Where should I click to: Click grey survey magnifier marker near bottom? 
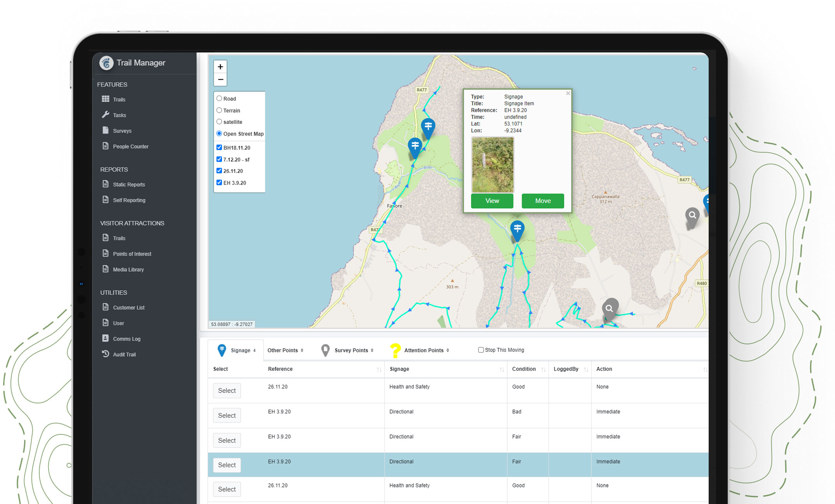[610, 310]
